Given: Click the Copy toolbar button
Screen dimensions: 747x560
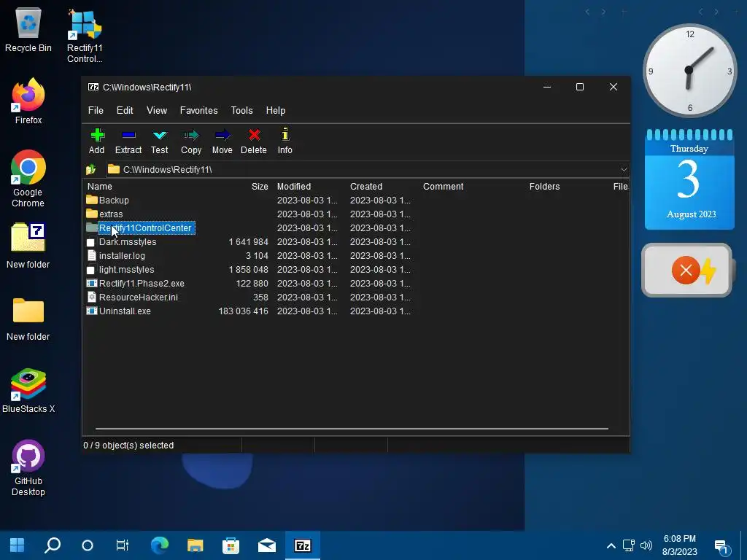Looking at the screenshot, I should coord(191,141).
